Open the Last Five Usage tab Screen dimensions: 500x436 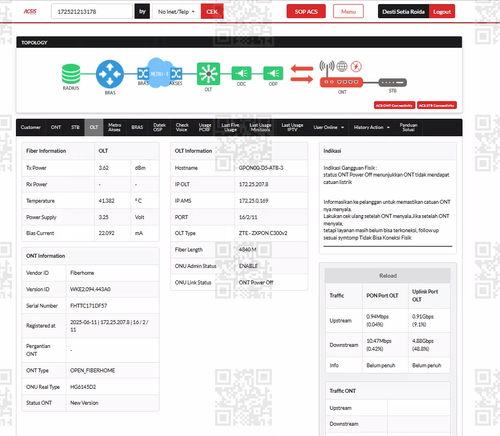[x=230, y=127]
